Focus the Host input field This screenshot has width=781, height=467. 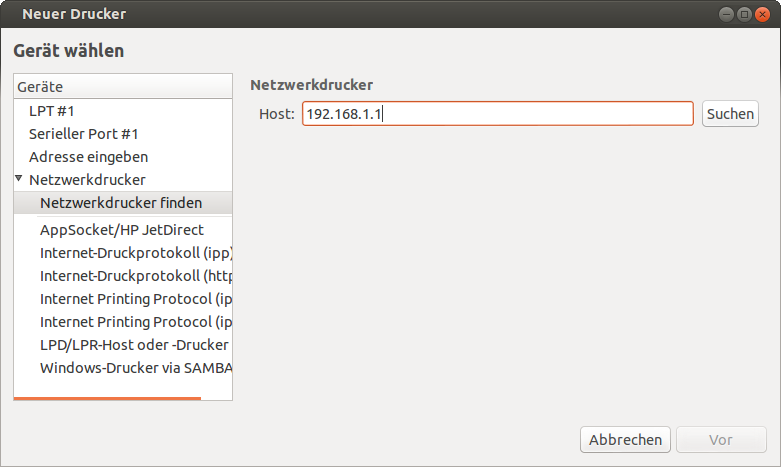(498, 114)
